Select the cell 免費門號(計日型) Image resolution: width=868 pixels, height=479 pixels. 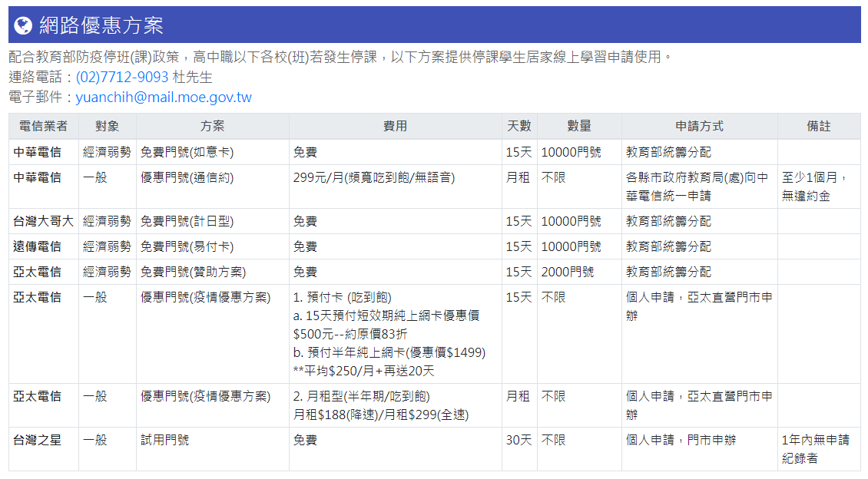(x=213, y=221)
